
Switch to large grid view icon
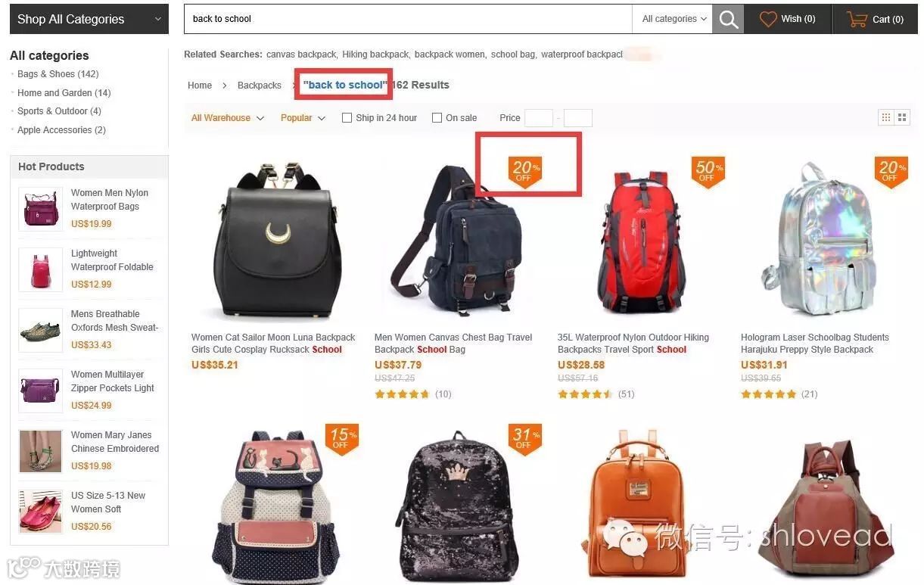pyautogui.click(x=902, y=117)
